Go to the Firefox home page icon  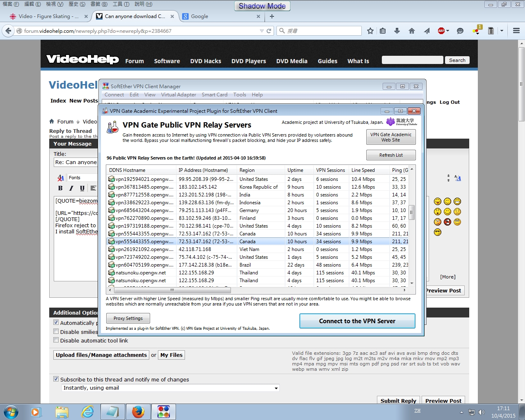412,31
